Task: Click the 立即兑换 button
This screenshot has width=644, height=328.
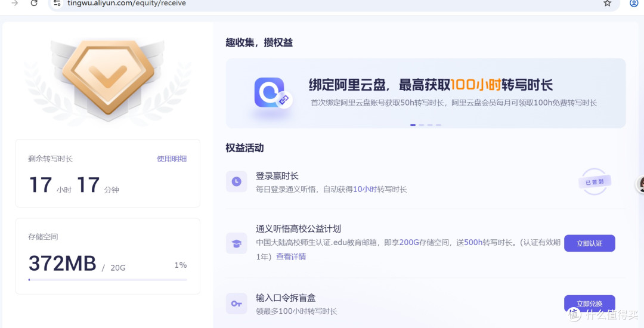Action: pyautogui.click(x=589, y=304)
